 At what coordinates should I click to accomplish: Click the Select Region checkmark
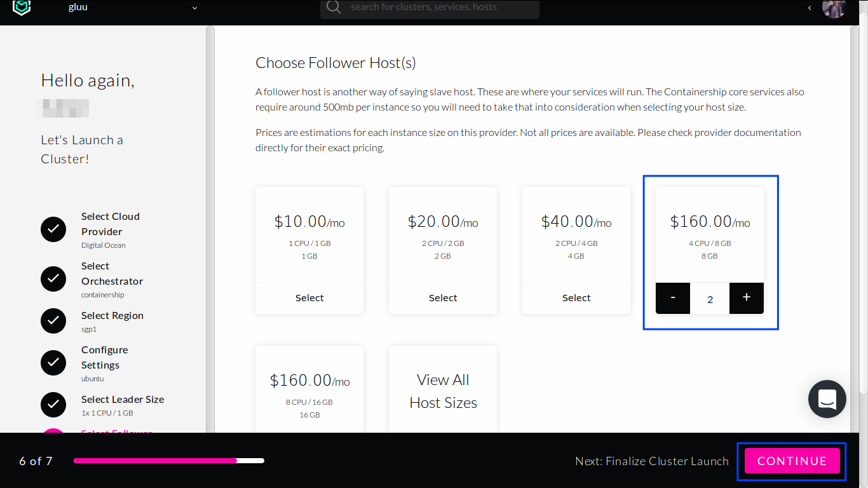coord(53,321)
